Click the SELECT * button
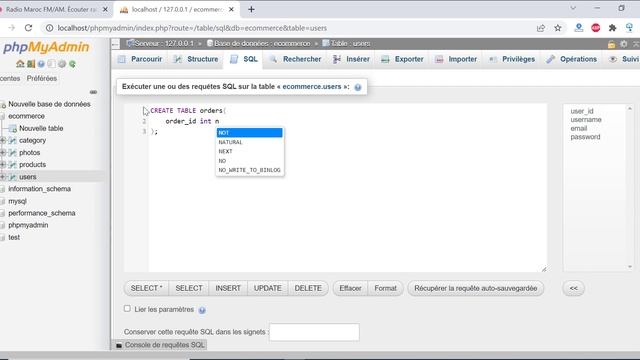This screenshot has width=640, height=360. click(x=146, y=288)
